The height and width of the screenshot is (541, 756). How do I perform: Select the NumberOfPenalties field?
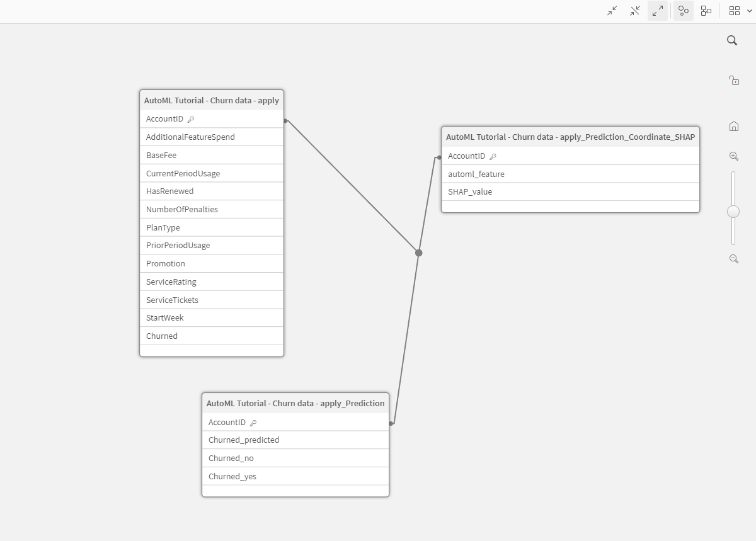(x=212, y=209)
